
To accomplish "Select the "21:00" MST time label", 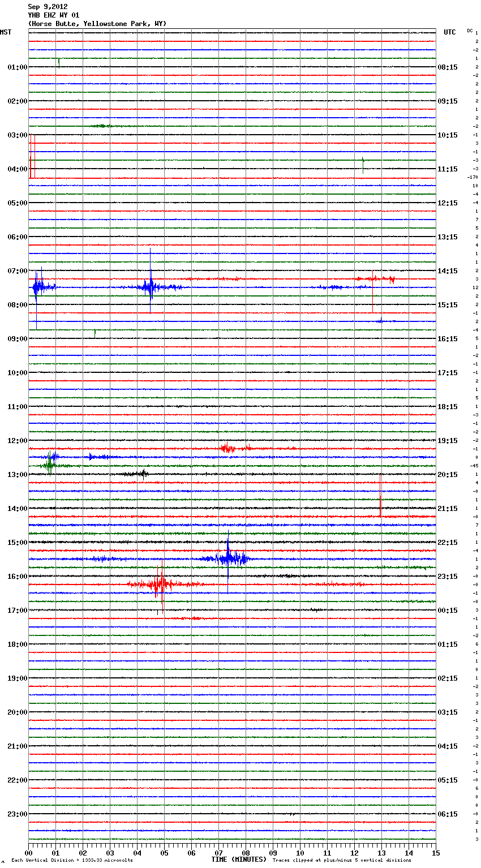I will [x=18, y=746].
